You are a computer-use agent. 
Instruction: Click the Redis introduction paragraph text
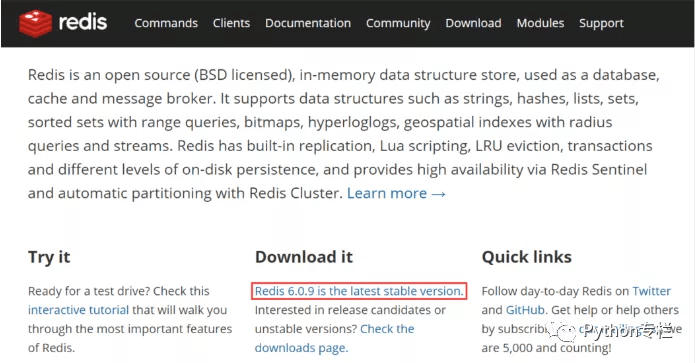(344, 134)
